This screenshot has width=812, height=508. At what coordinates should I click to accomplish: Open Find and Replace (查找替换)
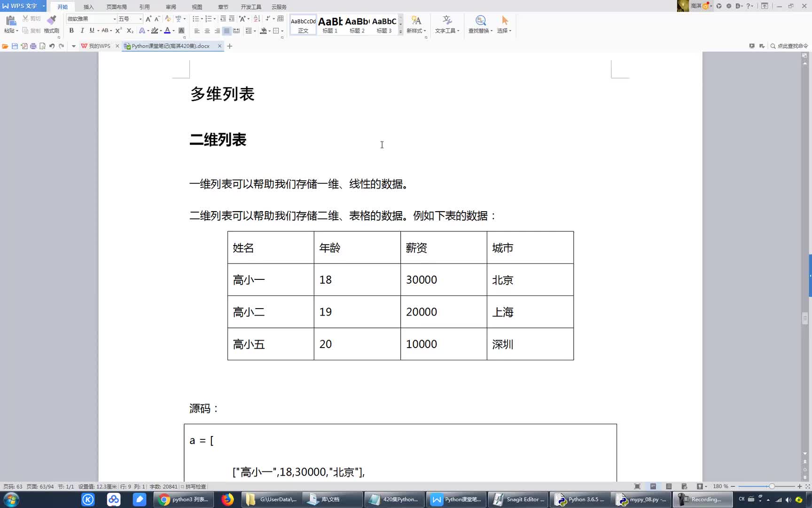point(480,25)
